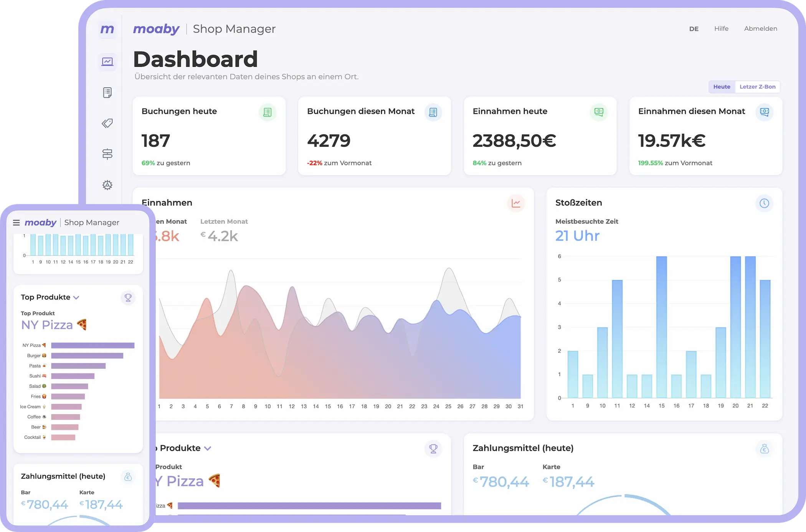806x532 pixels.
Task: Switch view to Heute
Action: tap(722, 87)
